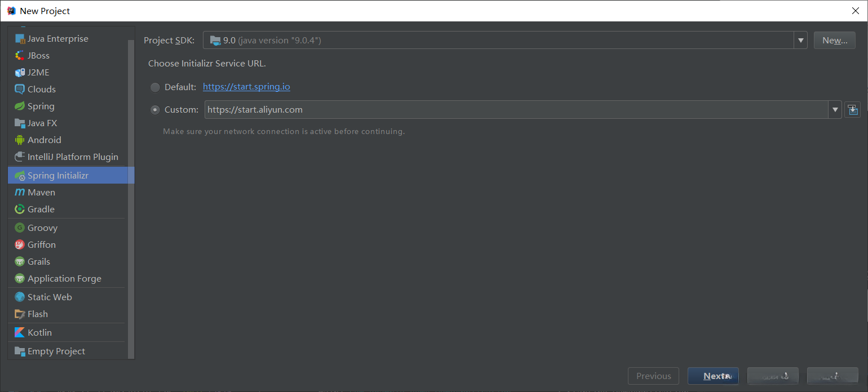Choose the Android project icon
This screenshot has height=392, width=868.
pyautogui.click(x=20, y=140)
